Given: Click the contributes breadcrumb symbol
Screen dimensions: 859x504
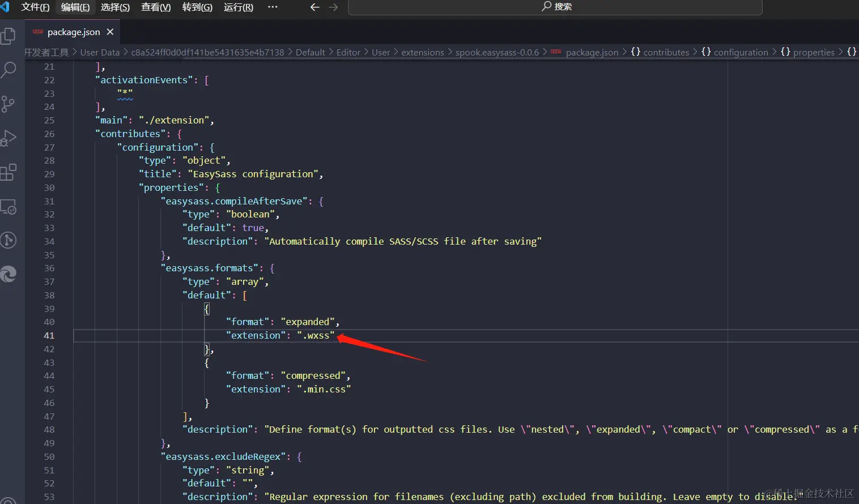Looking at the screenshot, I should [666, 52].
